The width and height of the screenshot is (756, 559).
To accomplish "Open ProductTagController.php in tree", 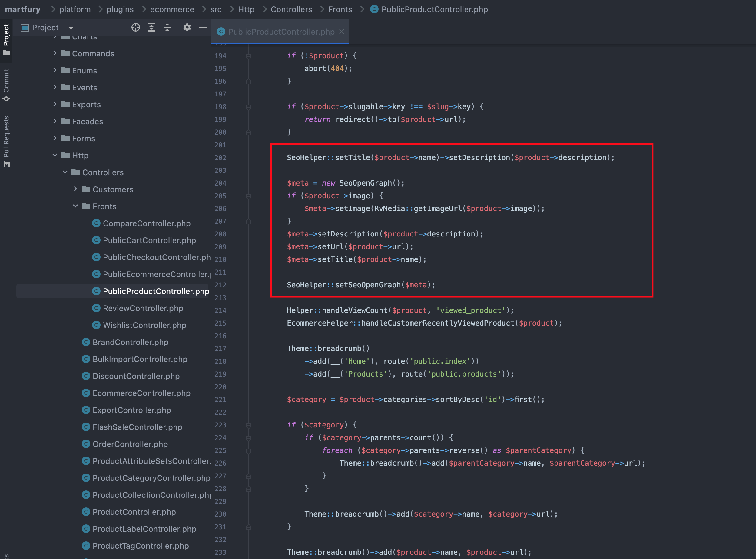I will [135, 545].
